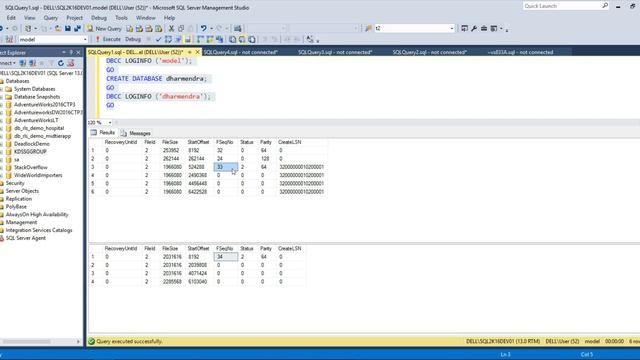Select the Security folder in Object Explorer
This screenshot has height=360, width=640.
[x=15, y=183]
